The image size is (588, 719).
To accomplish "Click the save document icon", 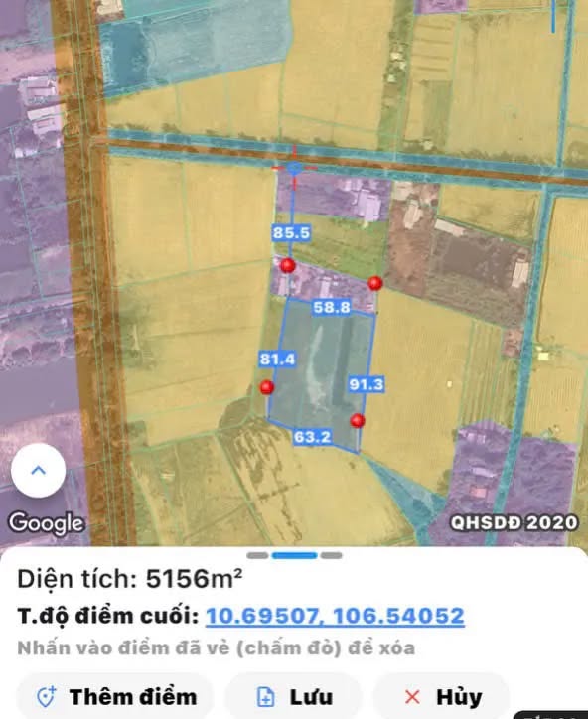I will [266, 697].
